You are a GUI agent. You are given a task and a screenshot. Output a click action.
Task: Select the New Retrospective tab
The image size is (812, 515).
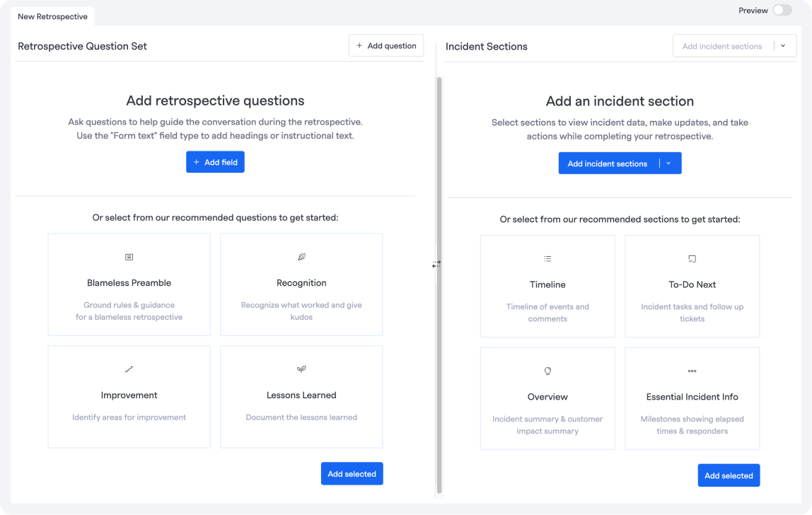pos(52,16)
